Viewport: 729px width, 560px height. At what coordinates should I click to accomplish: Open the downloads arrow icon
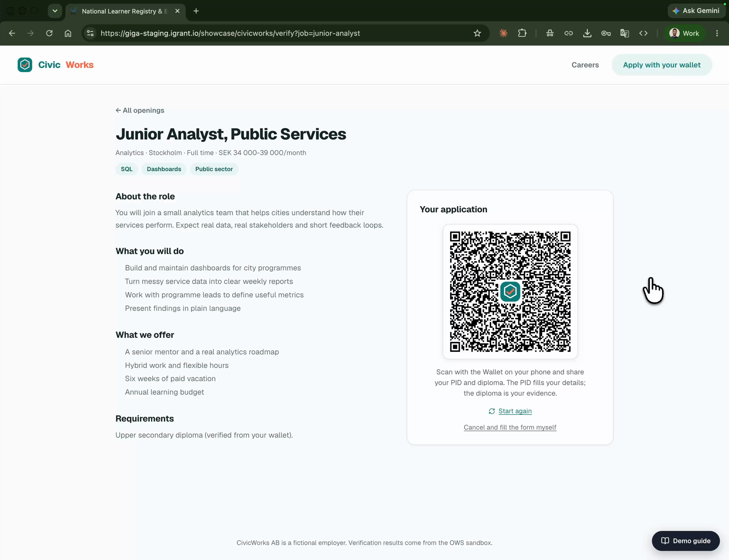587,33
